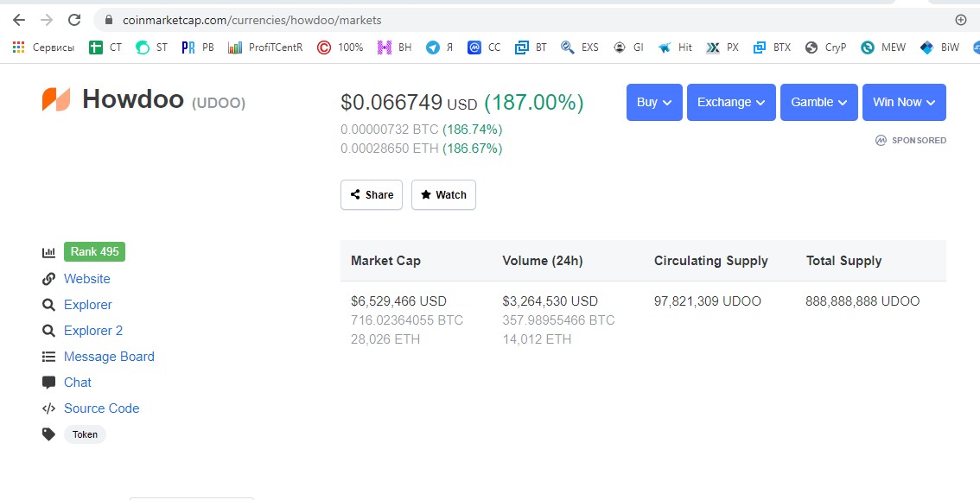
Task: Click the 14,012 ETH volume value
Action: click(x=537, y=339)
